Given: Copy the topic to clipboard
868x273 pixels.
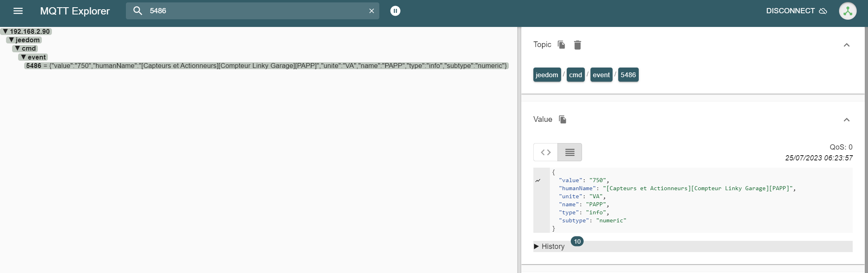Looking at the screenshot, I should (562, 45).
